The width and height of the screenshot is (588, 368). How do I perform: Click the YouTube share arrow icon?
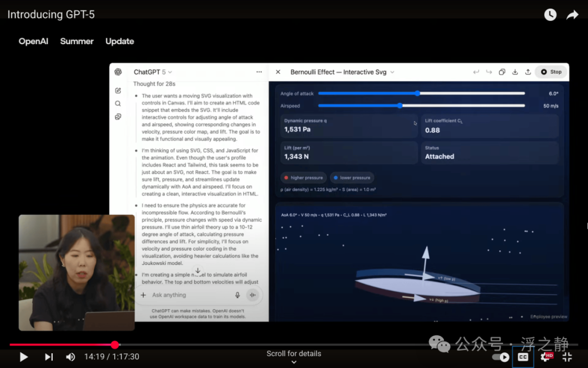click(x=572, y=15)
